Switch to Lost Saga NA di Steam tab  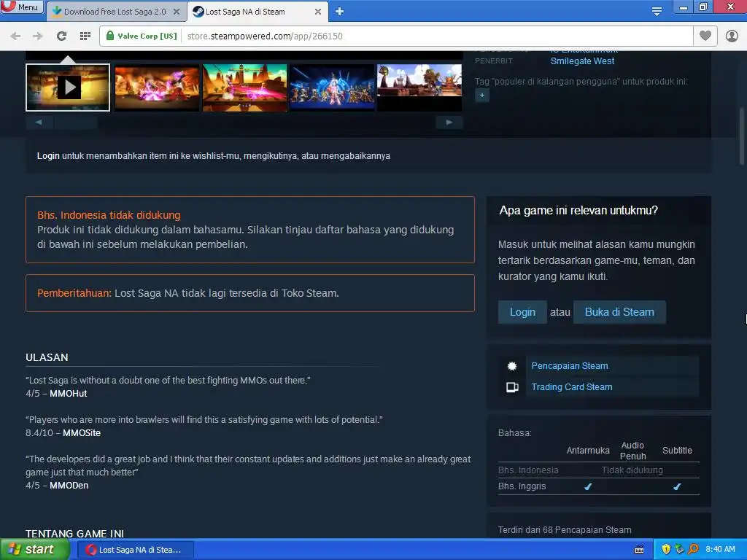252,12
